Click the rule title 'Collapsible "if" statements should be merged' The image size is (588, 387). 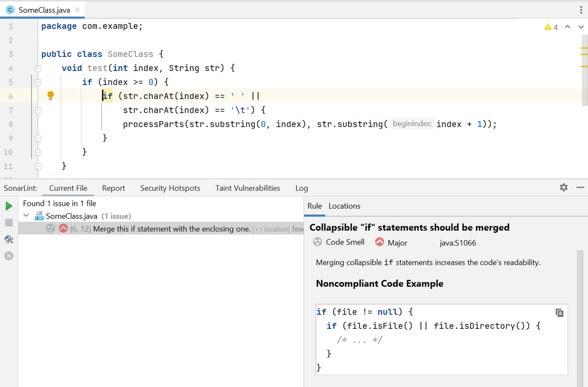tap(410, 227)
